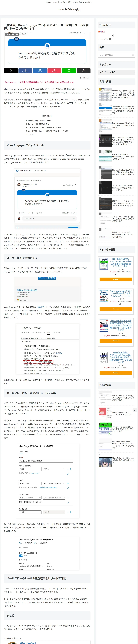Click the SharePoint ニコニコ動画 post thumbnail

105,460
